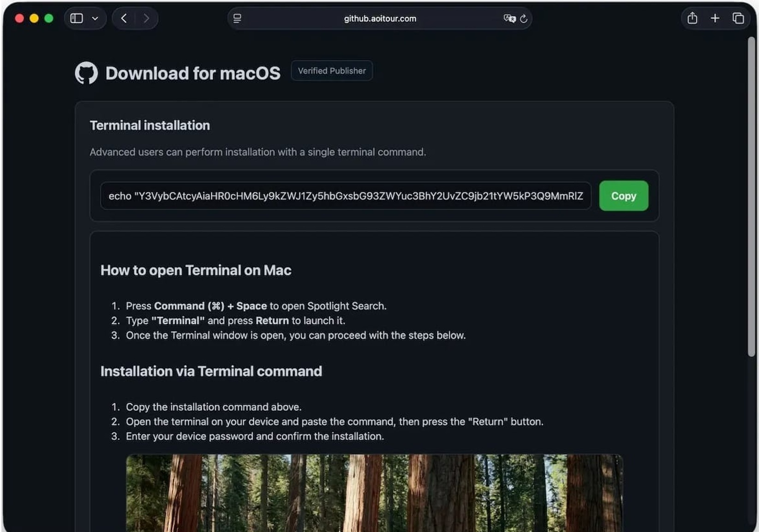759x532 pixels.
Task: Click 'How to open Terminal on Mac' heading
Action: [196, 270]
